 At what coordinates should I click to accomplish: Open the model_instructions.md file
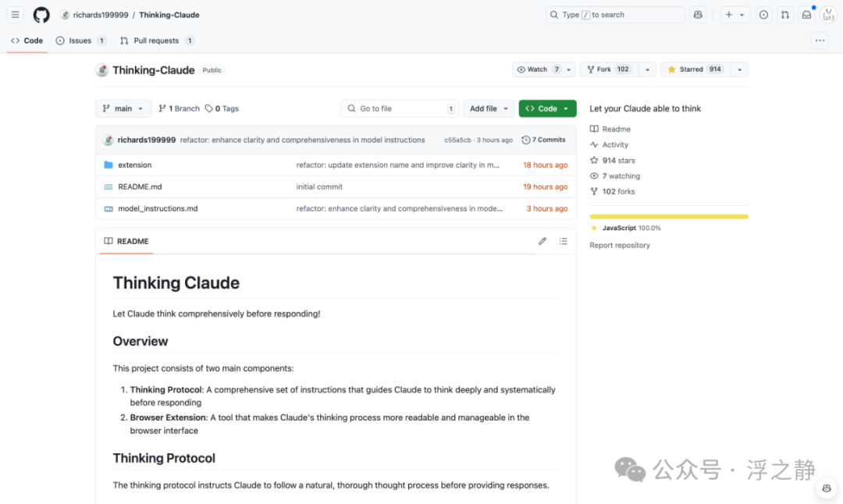[158, 208]
